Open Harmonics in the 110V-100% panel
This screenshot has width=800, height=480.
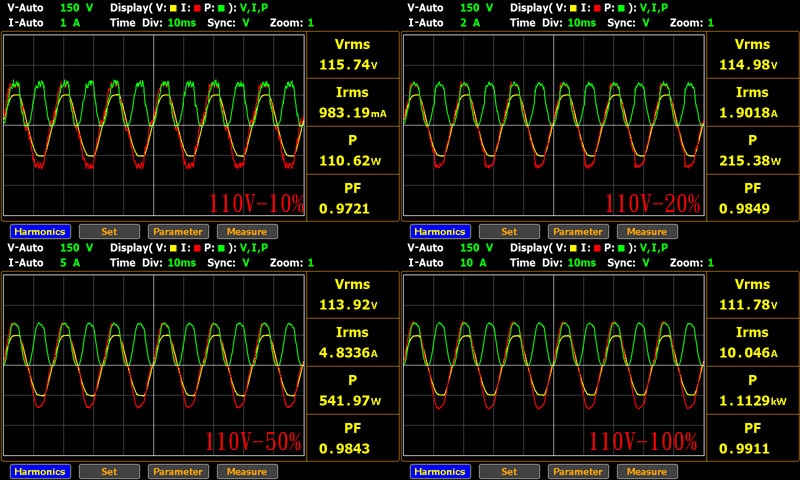(440, 471)
